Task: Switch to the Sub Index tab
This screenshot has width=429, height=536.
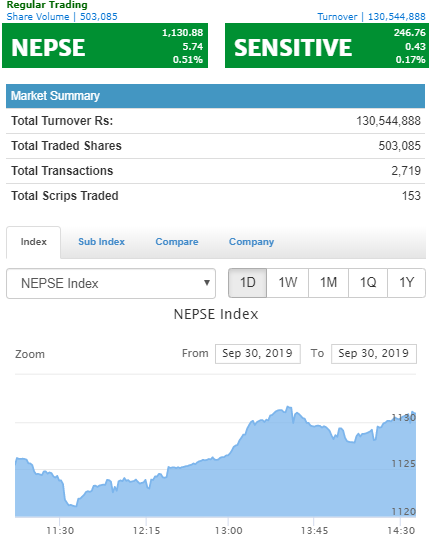Action: click(x=102, y=242)
